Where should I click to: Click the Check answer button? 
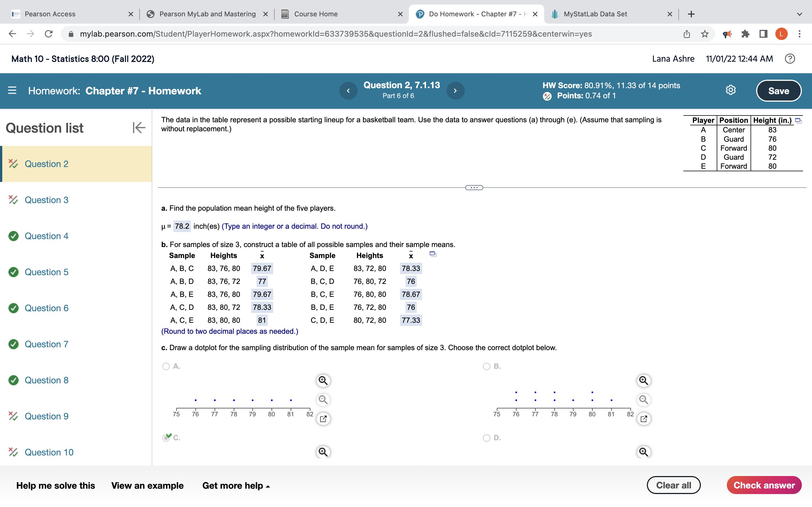(764, 485)
